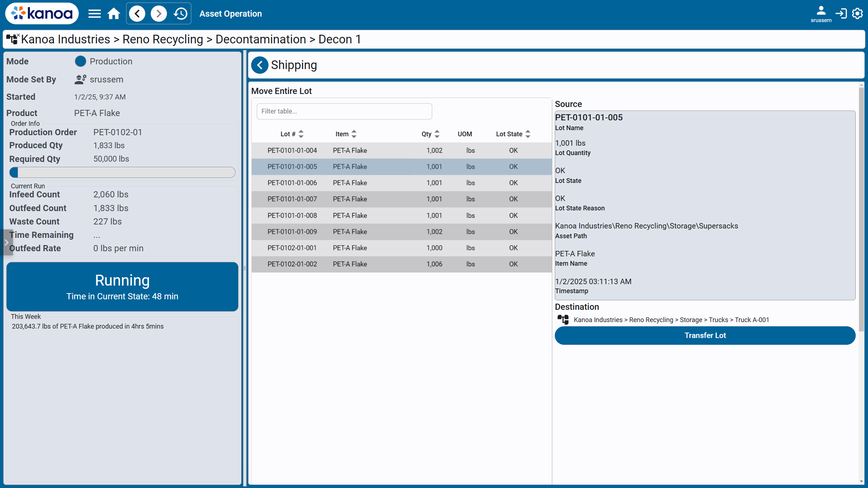
Task: Click the Asset Operation page title
Action: coord(230,14)
